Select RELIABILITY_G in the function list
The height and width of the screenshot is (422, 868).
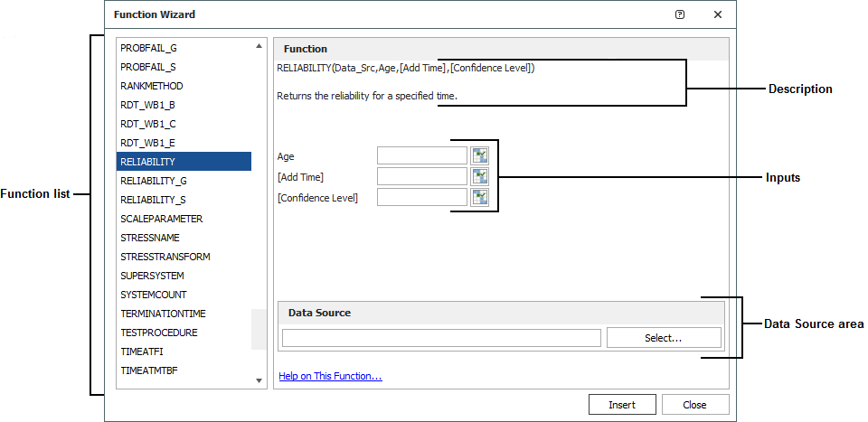tap(154, 181)
